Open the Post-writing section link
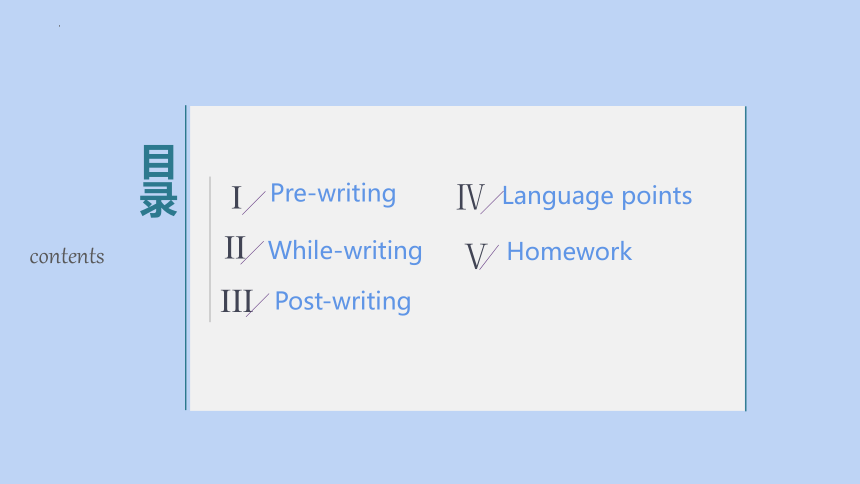This screenshot has height=484, width=860. (x=343, y=301)
